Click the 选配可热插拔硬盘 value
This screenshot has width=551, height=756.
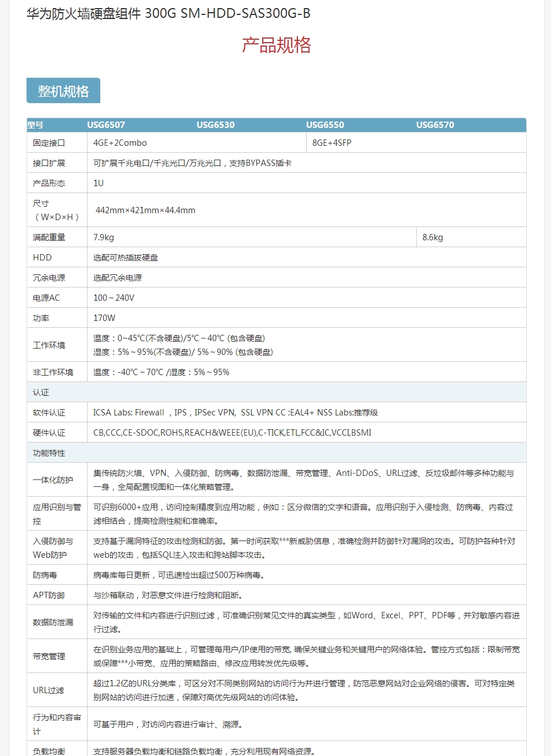126,258
